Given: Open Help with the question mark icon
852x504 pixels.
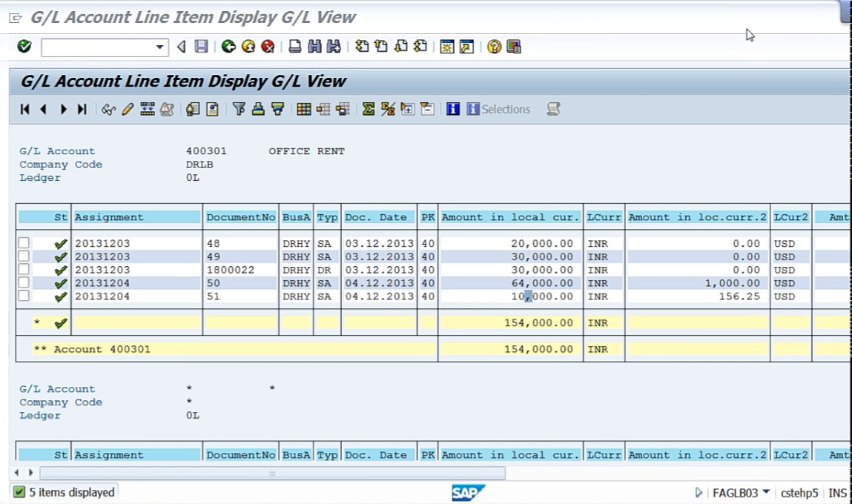Looking at the screenshot, I should pyautogui.click(x=494, y=47).
